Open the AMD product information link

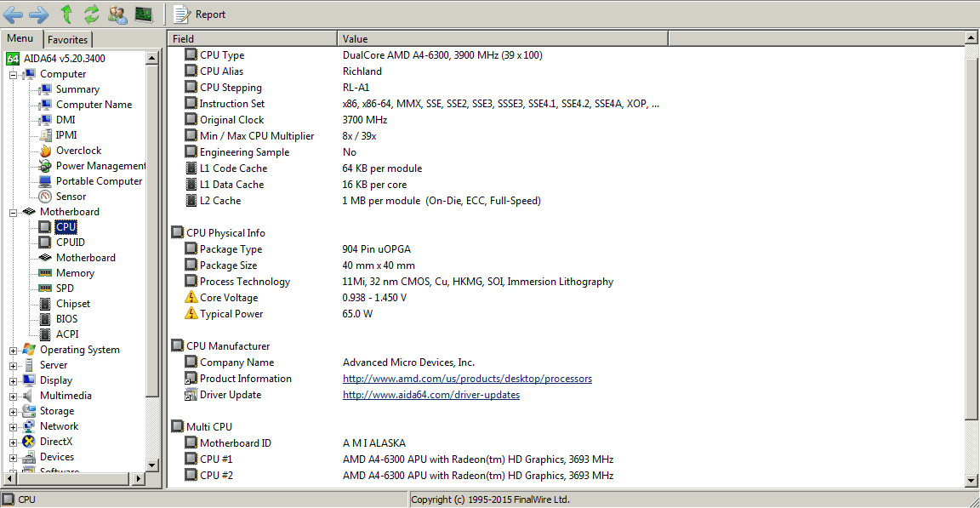467,379
